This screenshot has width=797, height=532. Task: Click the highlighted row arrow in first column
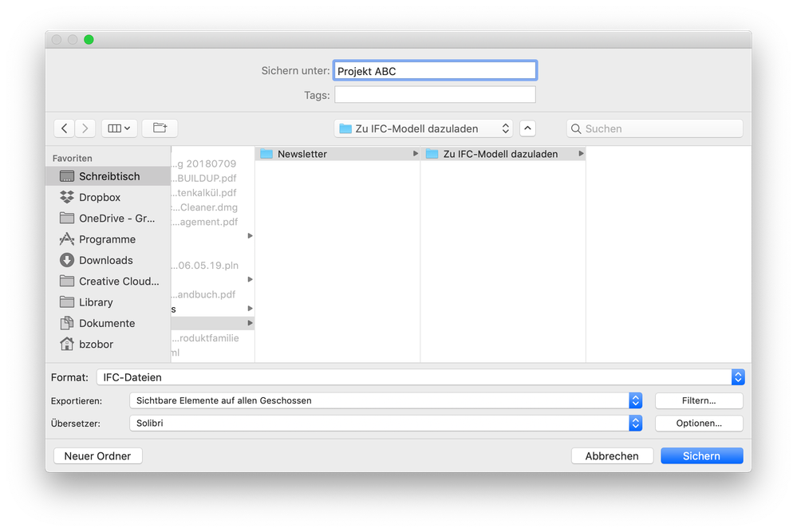tap(250, 323)
